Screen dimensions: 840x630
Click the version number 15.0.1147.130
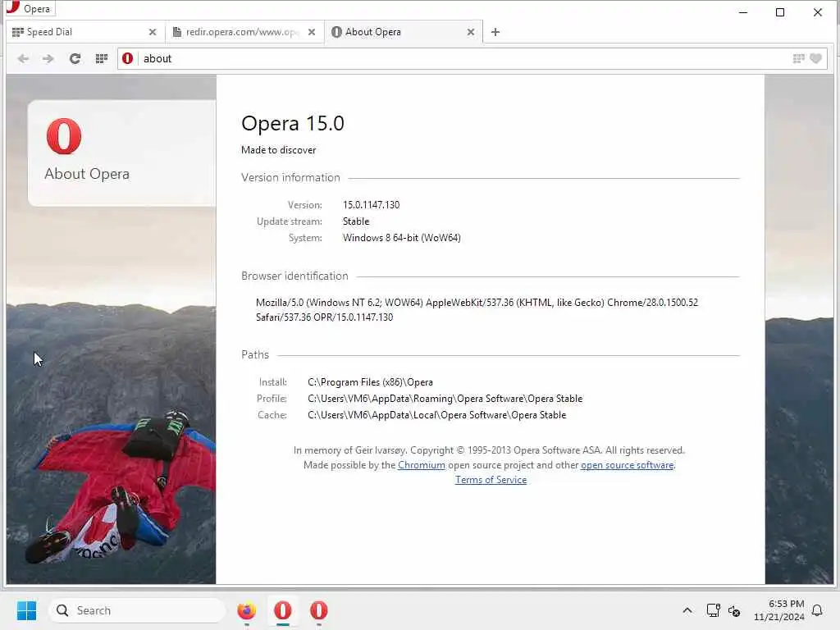pos(372,205)
